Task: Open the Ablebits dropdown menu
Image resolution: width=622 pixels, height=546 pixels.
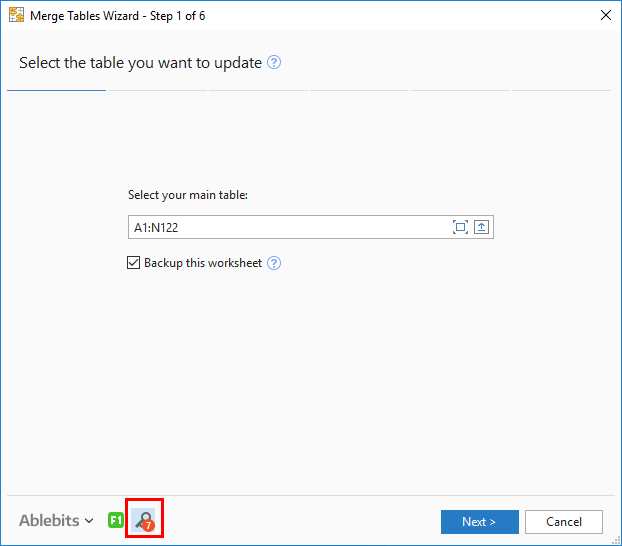Action: [56, 520]
